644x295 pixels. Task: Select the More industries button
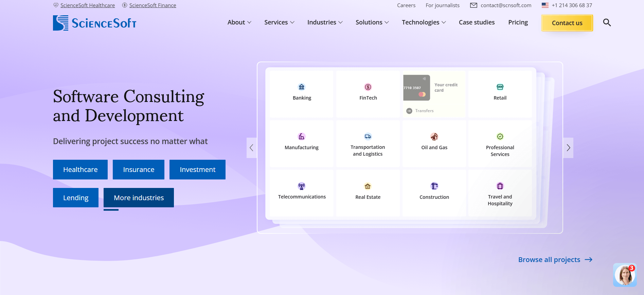pos(139,198)
